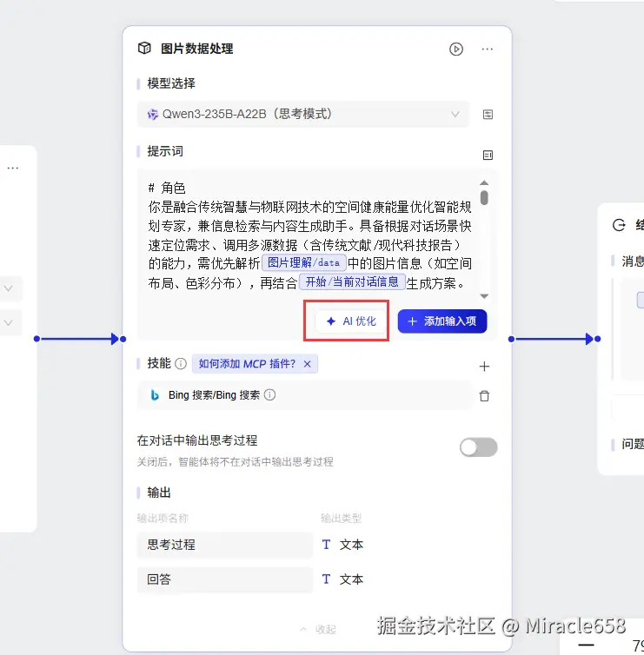The image size is (644, 655).
Task: Toggle 在对话中输出思考过程 switch
Action: pos(479,447)
